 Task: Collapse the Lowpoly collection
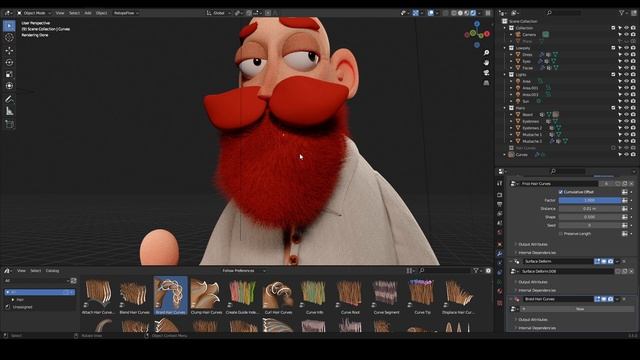[x=505, y=48]
